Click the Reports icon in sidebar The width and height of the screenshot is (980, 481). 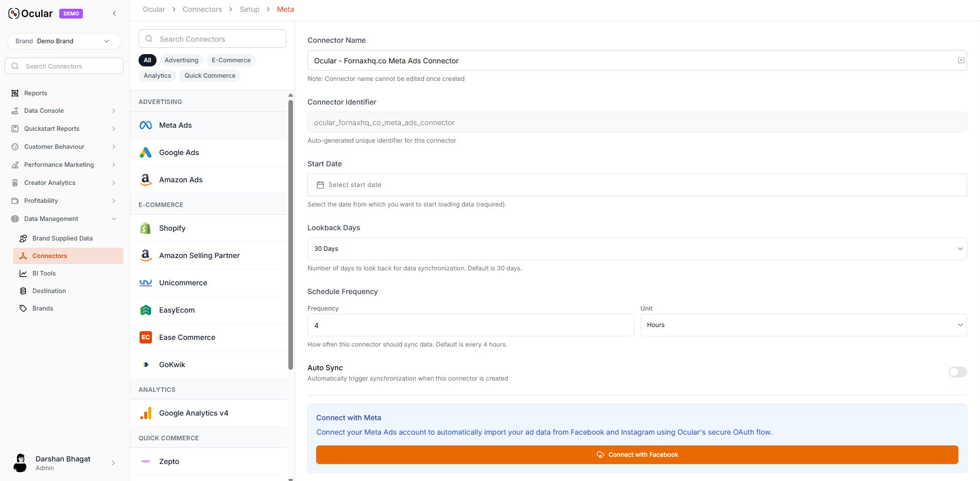click(15, 93)
